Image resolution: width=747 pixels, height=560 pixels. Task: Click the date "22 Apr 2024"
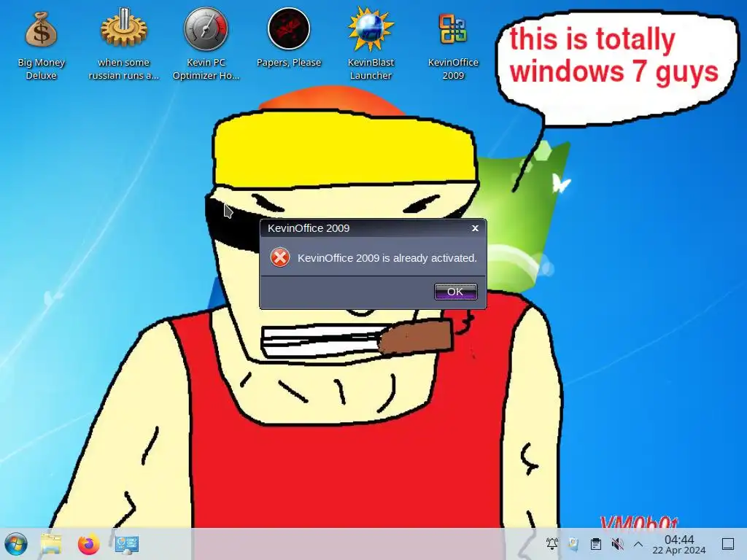point(679,551)
